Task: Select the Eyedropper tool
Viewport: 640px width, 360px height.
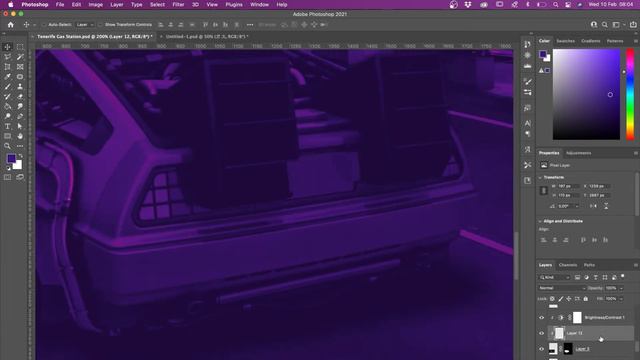Action: [7, 77]
